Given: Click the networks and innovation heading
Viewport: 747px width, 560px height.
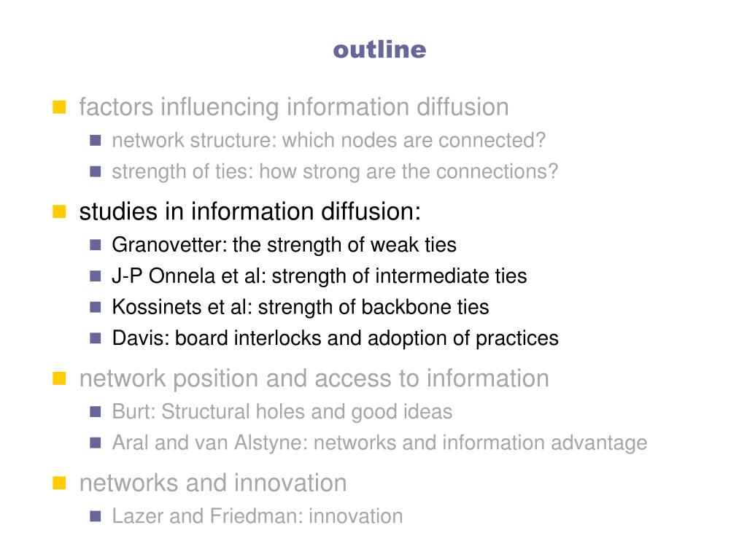Looking at the screenshot, I should coord(213,483).
